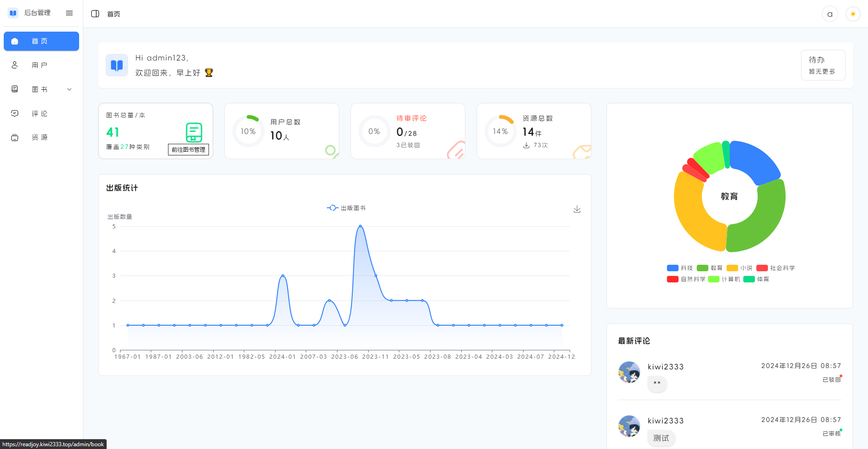Open the 用户总数 card

[x=282, y=131]
